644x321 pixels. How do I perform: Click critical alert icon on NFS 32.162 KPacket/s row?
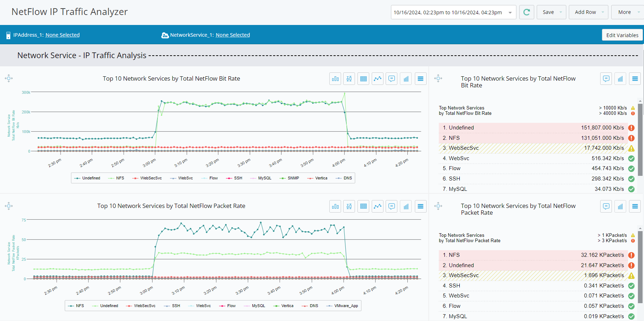(x=631, y=255)
